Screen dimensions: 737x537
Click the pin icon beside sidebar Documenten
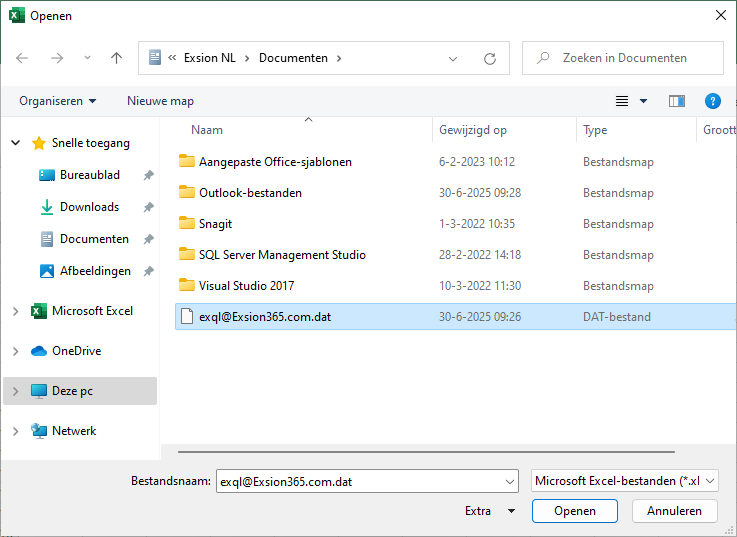pos(149,239)
